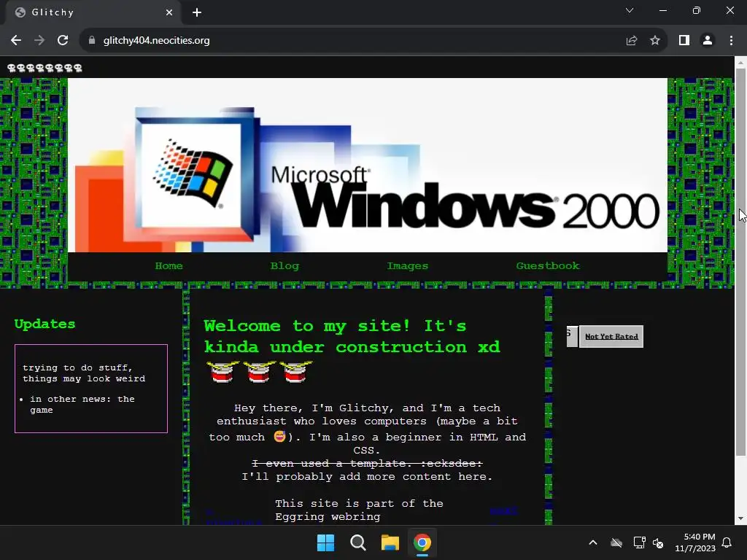This screenshot has width=747, height=560.
Task: Click 'in other news: the game' item
Action: (82, 404)
